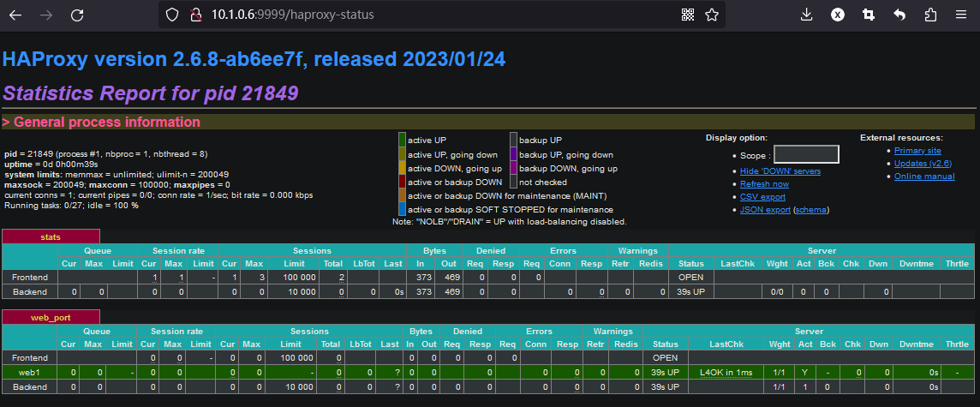The width and height of the screenshot is (980, 407).
Task: Open the Updates (v2.6) link
Action: pyautogui.click(x=923, y=164)
